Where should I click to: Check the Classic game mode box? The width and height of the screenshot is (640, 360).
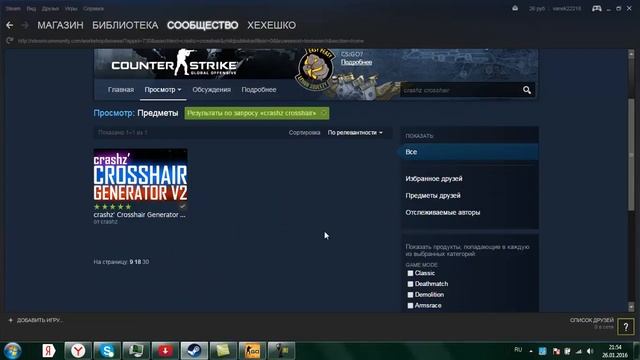[410, 273]
